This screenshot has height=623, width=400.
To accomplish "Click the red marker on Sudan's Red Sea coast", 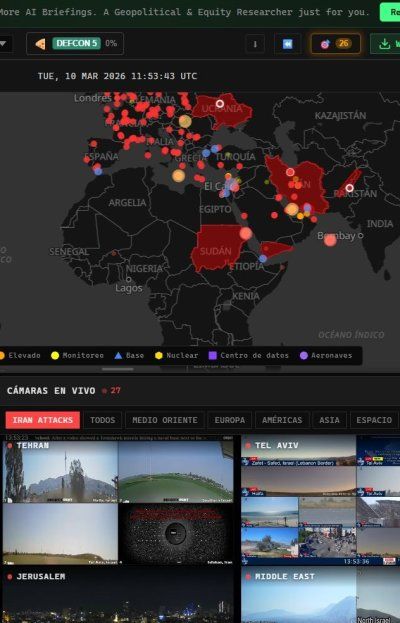I will (x=246, y=233).
